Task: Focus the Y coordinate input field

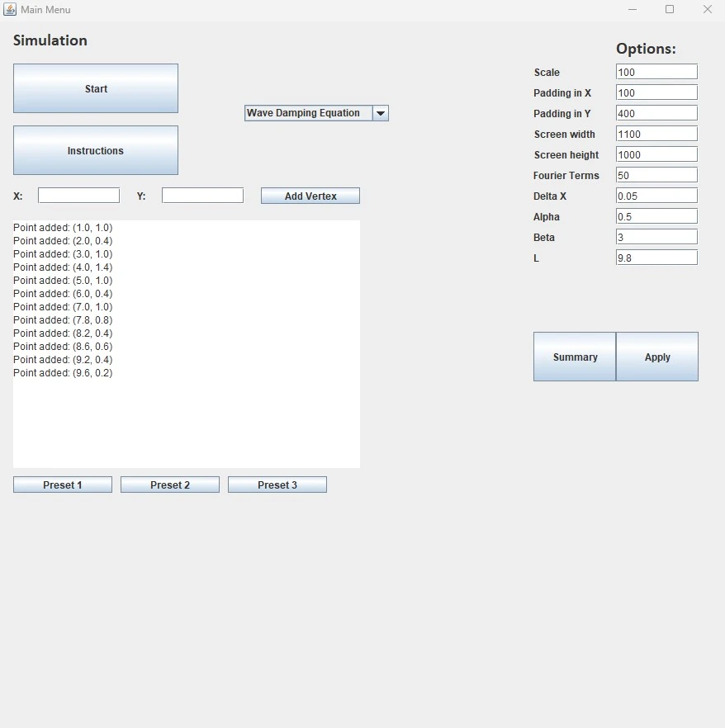Action: (202, 196)
